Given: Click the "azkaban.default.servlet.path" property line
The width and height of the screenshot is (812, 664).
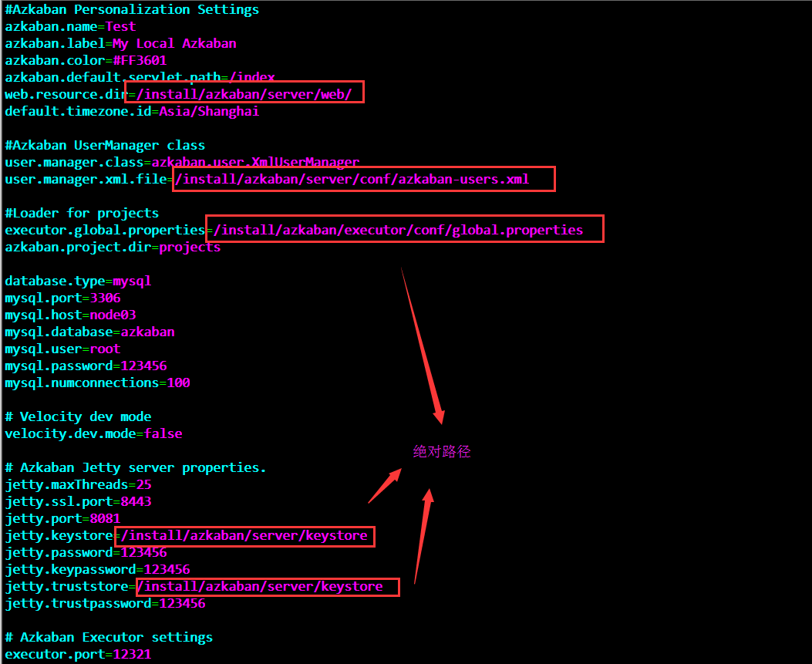Looking at the screenshot, I should pos(140,77).
